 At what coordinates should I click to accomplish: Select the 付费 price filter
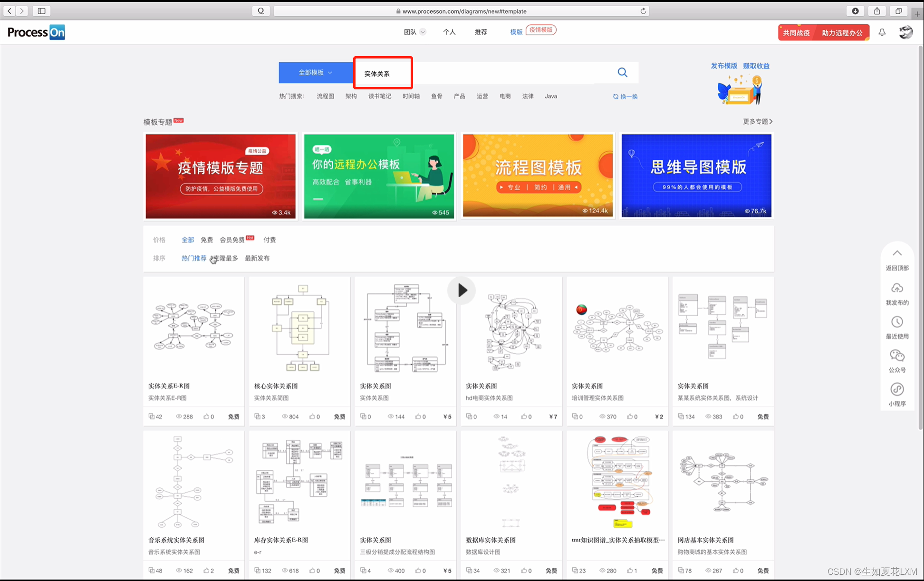(269, 240)
